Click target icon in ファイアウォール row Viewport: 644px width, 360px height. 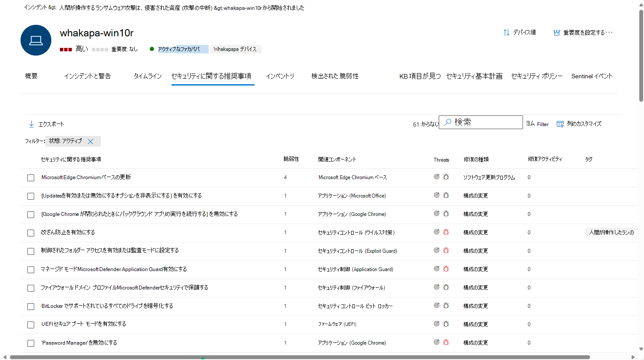437,287
